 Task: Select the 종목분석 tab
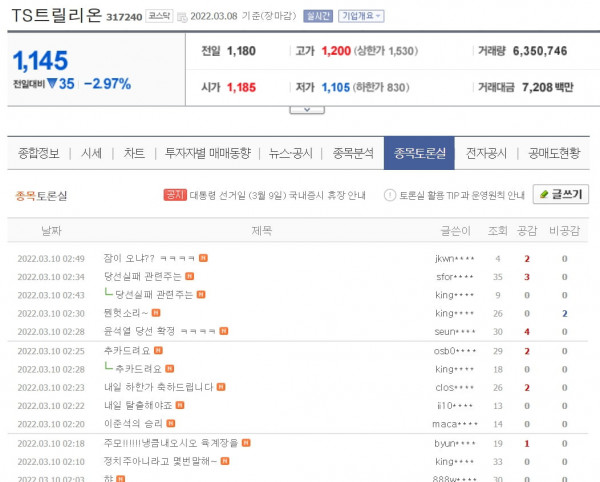(x=353, y=153)
